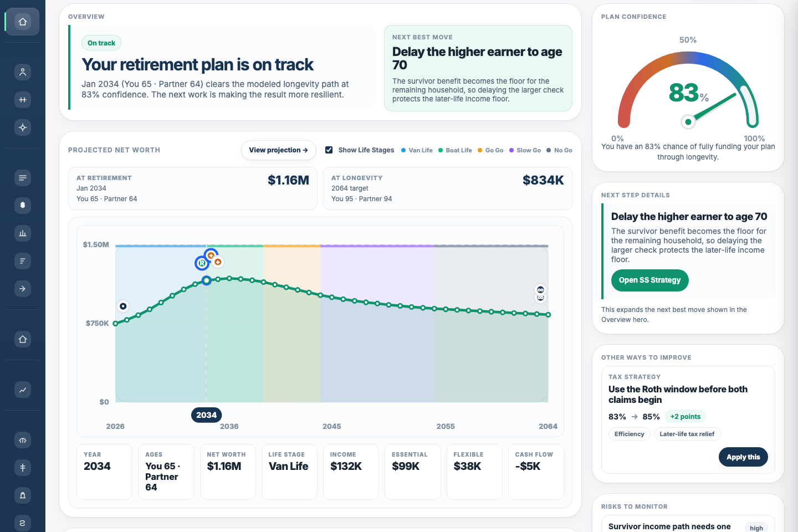Select the home tab at the sidebar top
The width and height of the screenshot is (798, 532).
pos(22,22)
